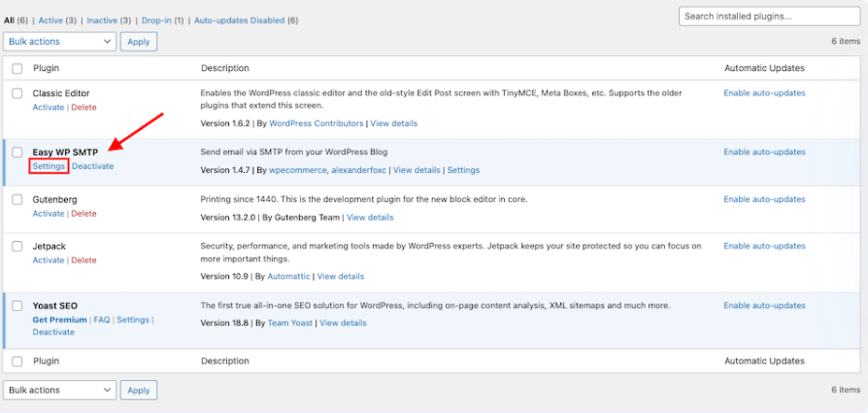Tick the Jetpack plugin checkbox

[17, 246]
